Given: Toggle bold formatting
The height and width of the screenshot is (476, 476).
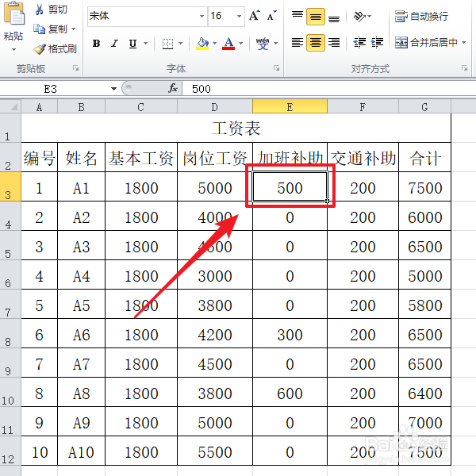Looking at the screenshot, I should pos(96,44).
